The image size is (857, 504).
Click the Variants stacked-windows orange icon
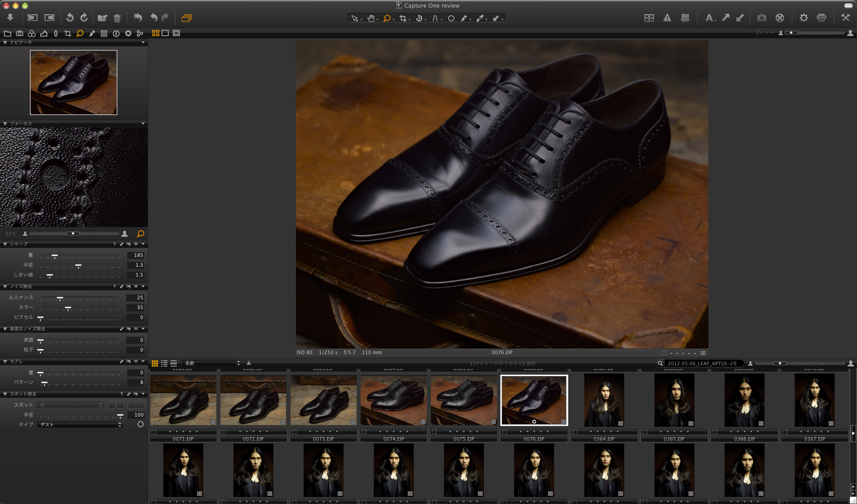tap(187, 18)
